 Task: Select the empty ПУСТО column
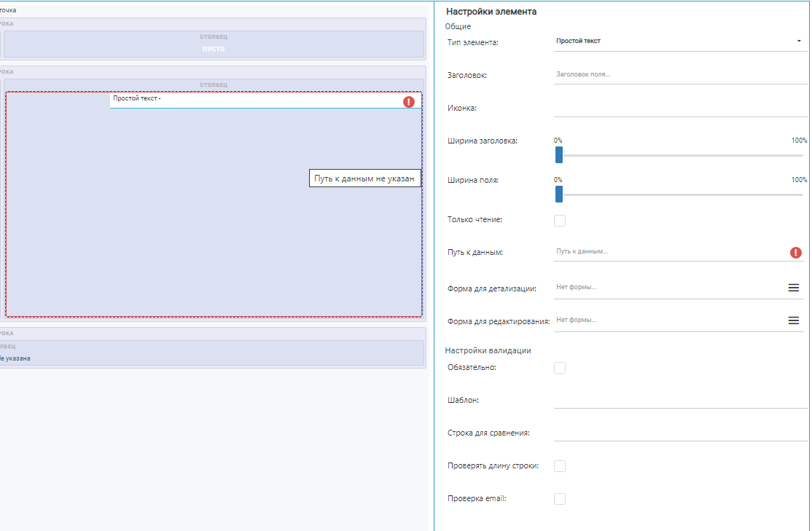pos(213,44)
